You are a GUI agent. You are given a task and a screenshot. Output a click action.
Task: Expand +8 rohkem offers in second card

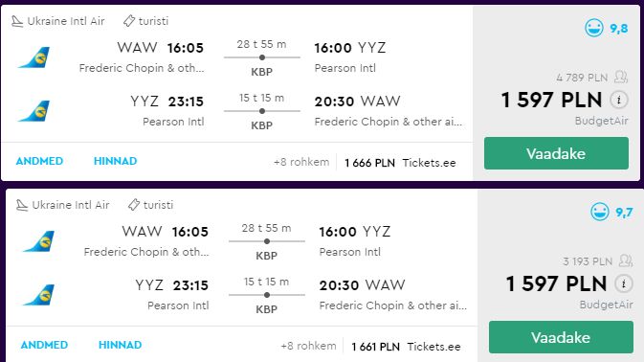tap(308, 346)
